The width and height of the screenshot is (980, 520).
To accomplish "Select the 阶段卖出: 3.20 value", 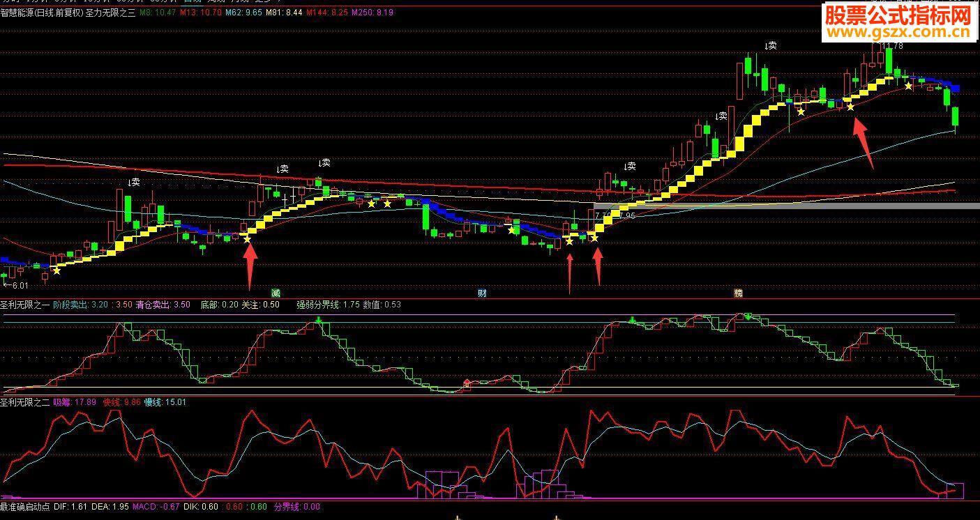I will (80, 304).
